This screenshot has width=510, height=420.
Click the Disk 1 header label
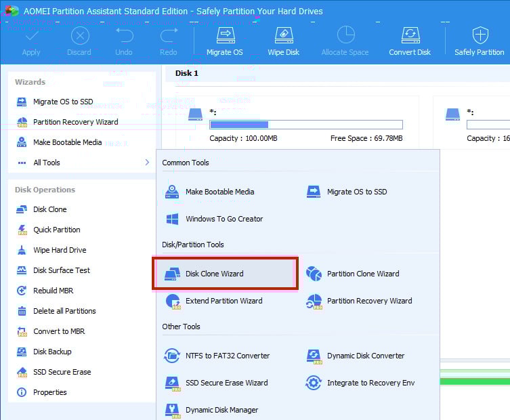187,73
